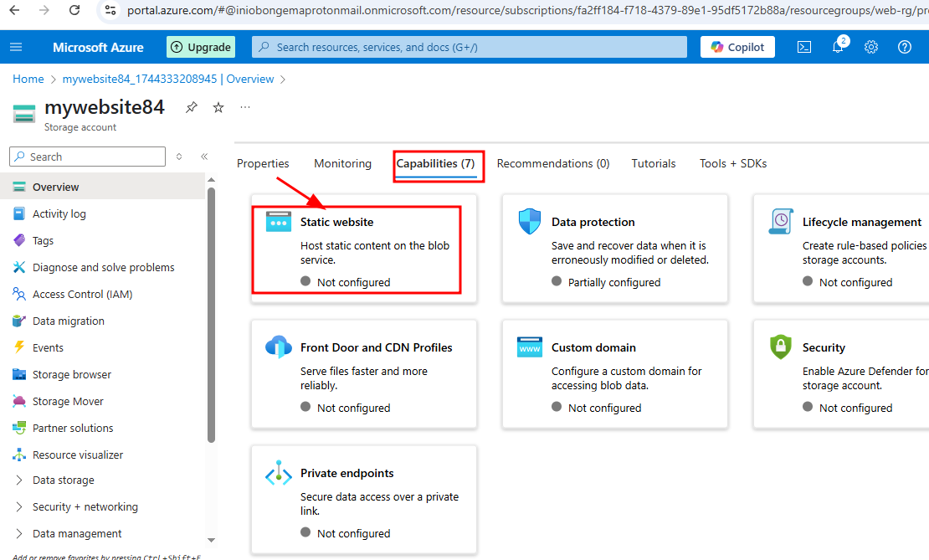This screenshot has height=560, width=929.
Task: Open the Security capability card
Action: (841, 374)
